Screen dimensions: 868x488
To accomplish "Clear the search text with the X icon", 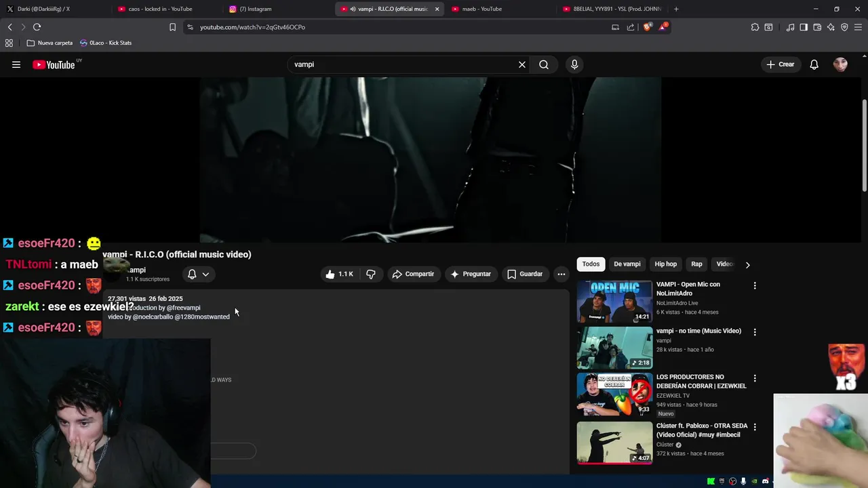I will (522, 64).
